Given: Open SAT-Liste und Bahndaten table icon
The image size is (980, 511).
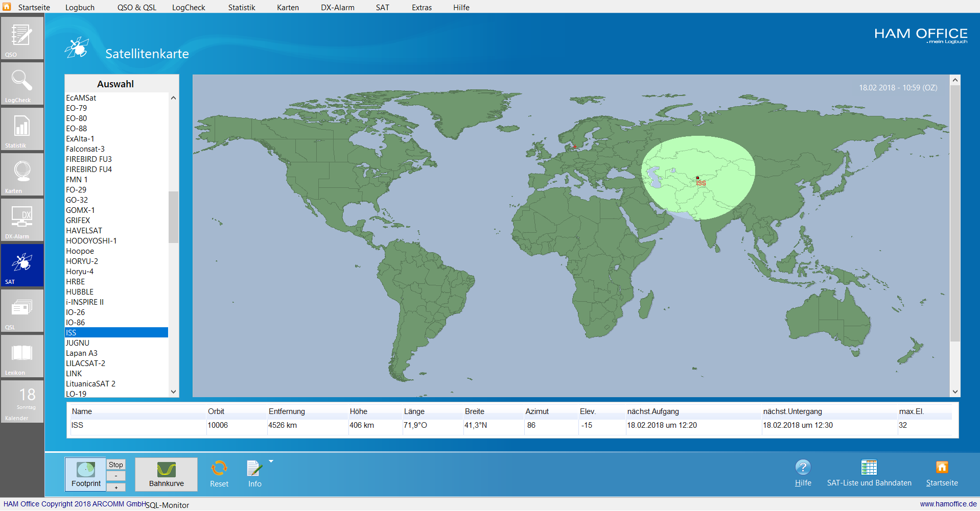Looking at the screenshot, I should click(869, 468).
